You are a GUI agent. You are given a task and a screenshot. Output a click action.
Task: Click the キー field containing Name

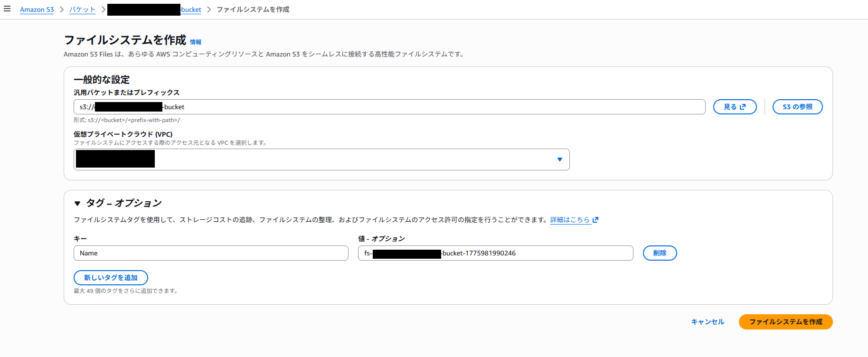coord(211,253)
